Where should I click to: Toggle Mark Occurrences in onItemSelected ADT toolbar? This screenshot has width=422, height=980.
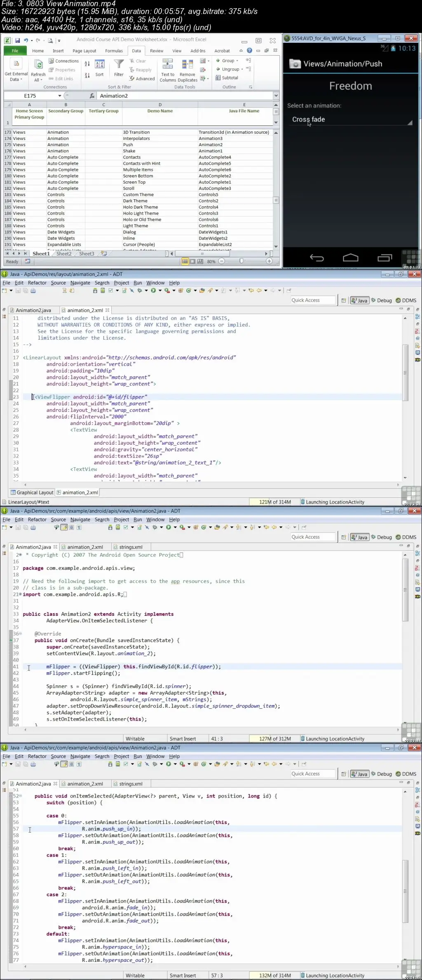64,764
